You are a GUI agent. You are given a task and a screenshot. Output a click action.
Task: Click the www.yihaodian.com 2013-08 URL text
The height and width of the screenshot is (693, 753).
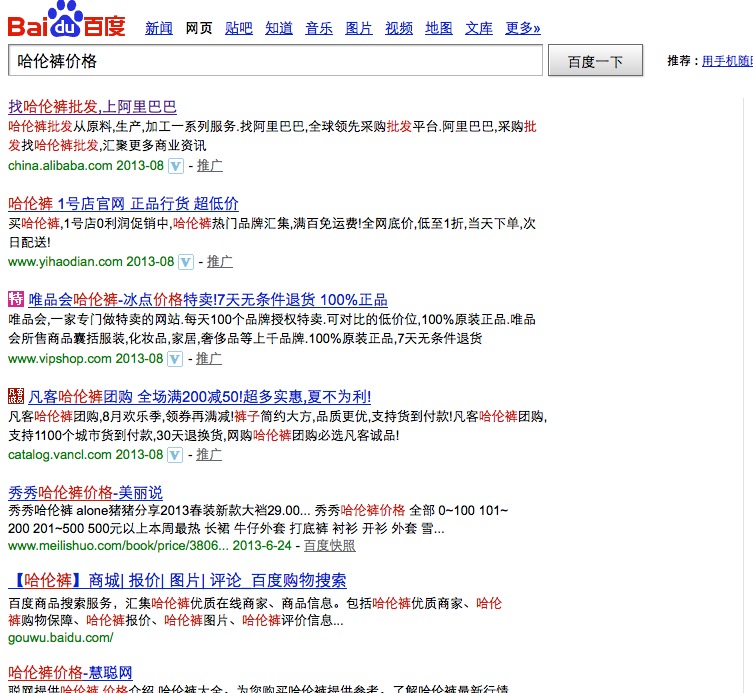(x=91, y=262)
